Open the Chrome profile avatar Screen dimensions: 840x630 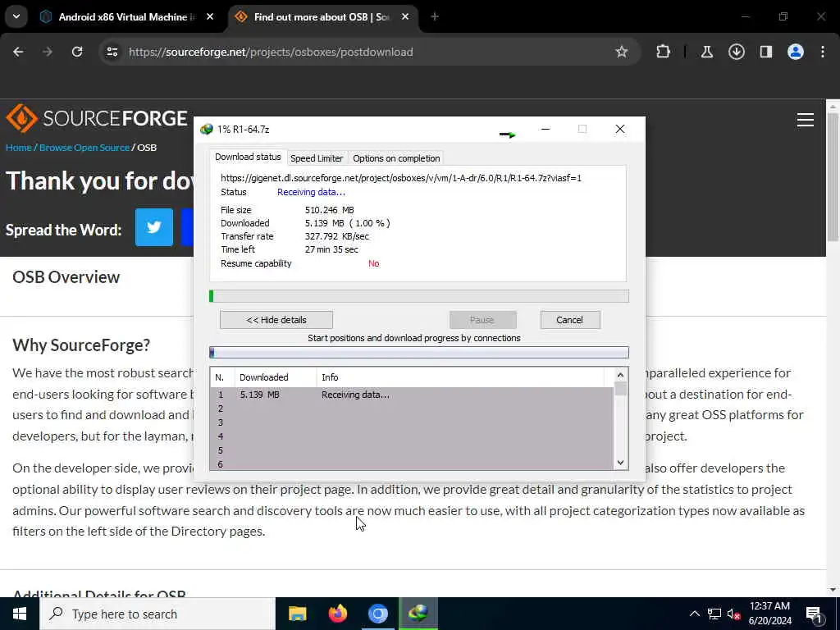point(796,52)
